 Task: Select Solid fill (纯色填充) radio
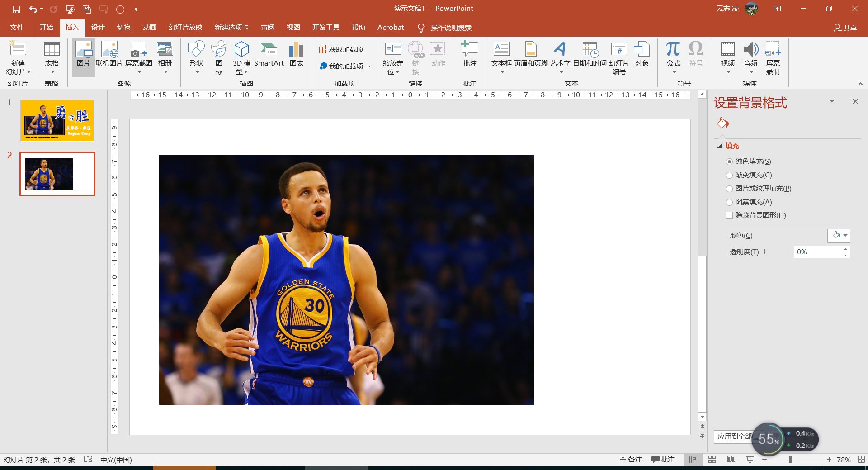click(729, 161)
